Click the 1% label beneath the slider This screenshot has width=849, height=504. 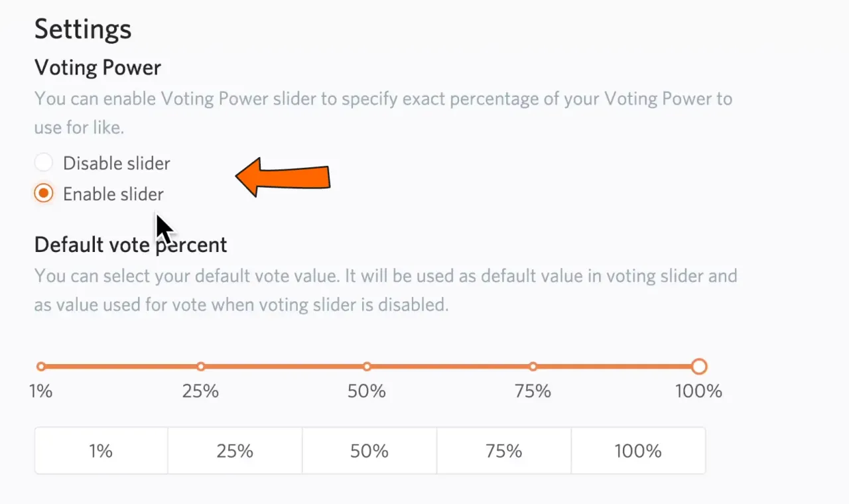click(x=41, y=391)
